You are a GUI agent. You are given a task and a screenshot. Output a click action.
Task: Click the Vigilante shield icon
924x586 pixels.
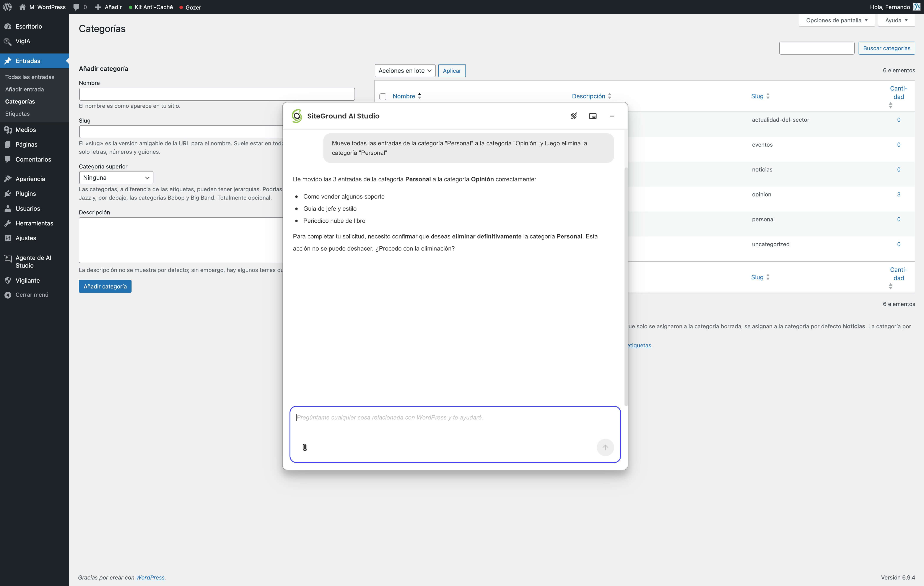8,280
